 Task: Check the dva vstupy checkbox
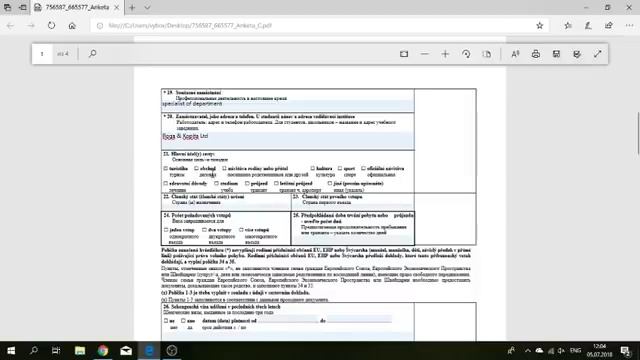click(204, 230)
